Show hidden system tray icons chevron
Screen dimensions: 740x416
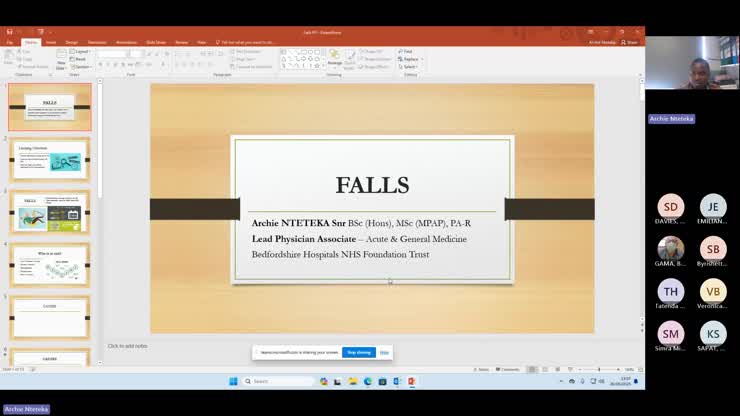(561, 381)
